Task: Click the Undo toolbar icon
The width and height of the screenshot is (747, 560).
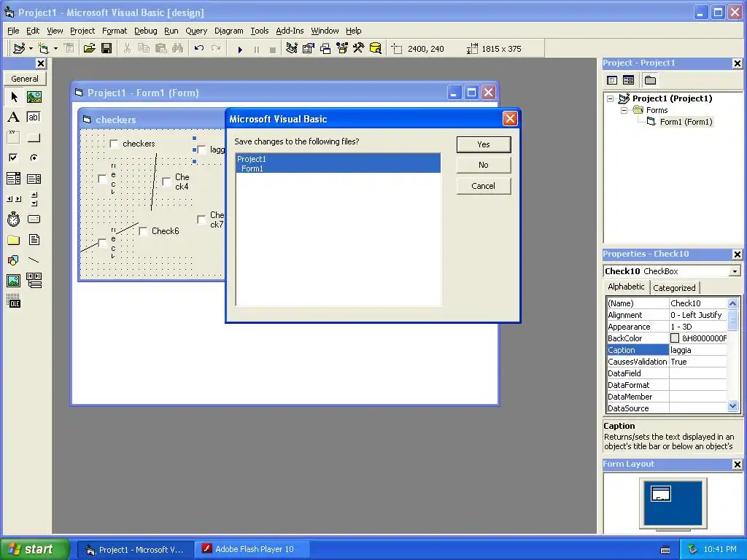Action: coord(199,48)
